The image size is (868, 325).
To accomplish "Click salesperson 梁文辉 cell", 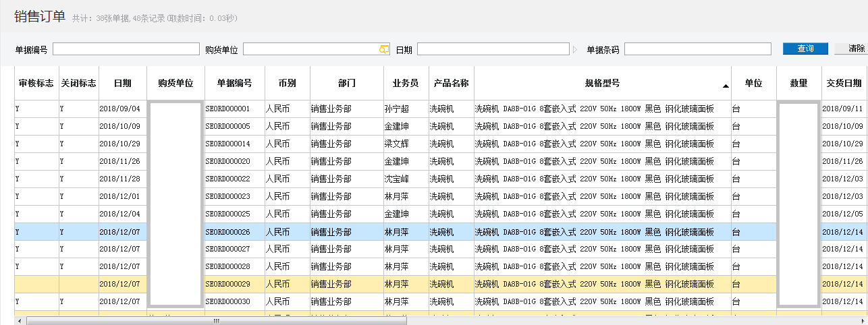I will [406, 144].
